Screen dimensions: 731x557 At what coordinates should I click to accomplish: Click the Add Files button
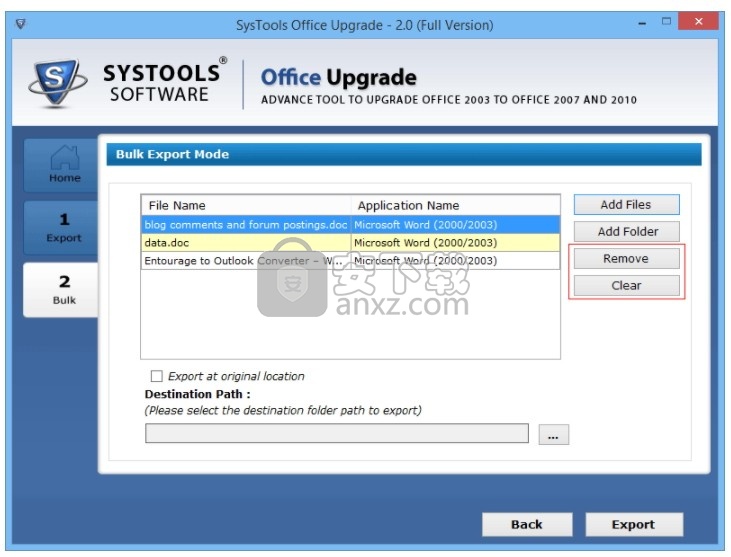[626, 205]
